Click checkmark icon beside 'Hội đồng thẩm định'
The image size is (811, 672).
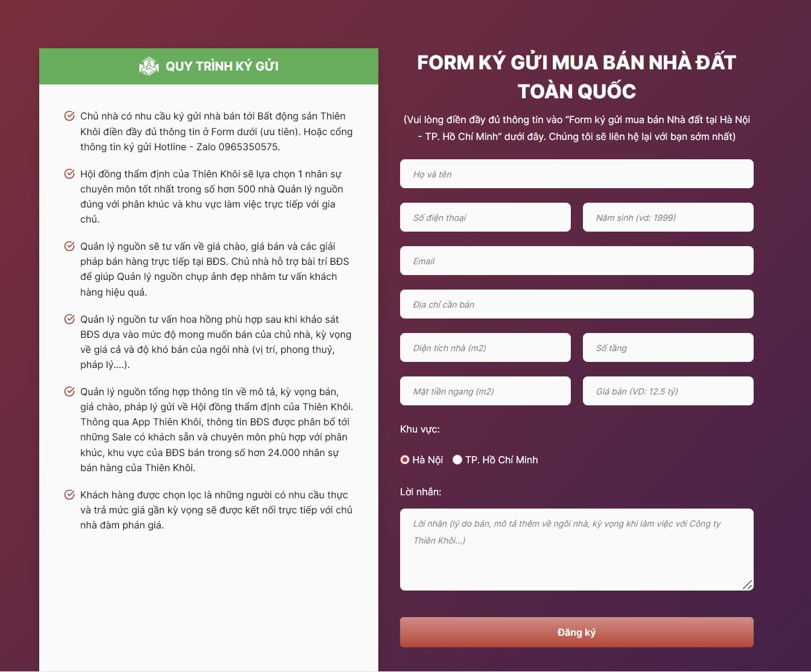tap(69, 174)
